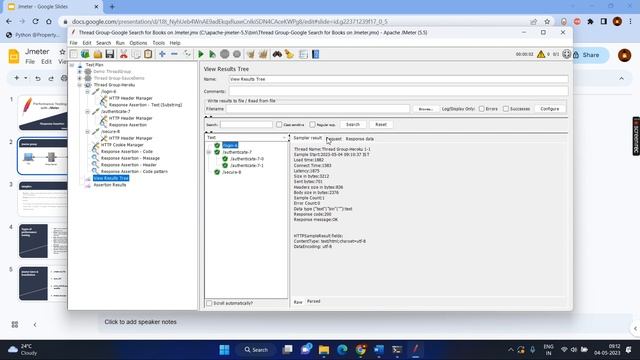Open the Templates toolbar icon

[x=85, y=54]
